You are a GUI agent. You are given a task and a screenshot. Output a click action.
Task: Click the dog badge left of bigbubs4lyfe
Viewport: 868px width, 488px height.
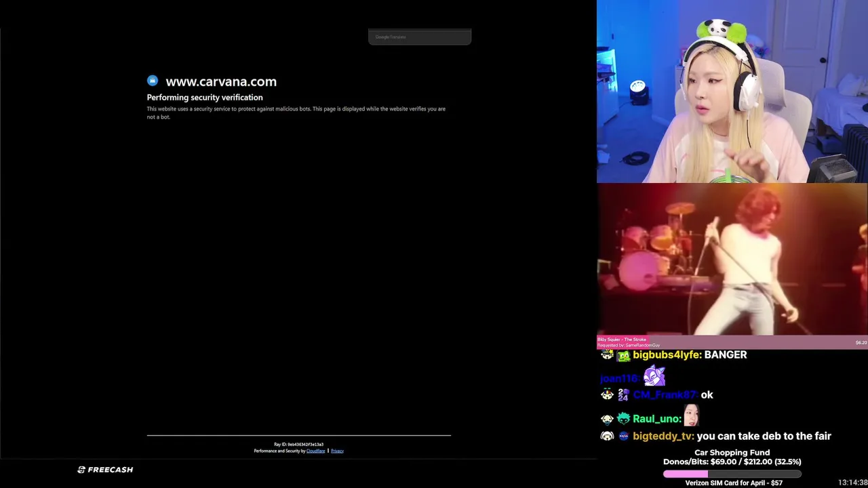607,355
